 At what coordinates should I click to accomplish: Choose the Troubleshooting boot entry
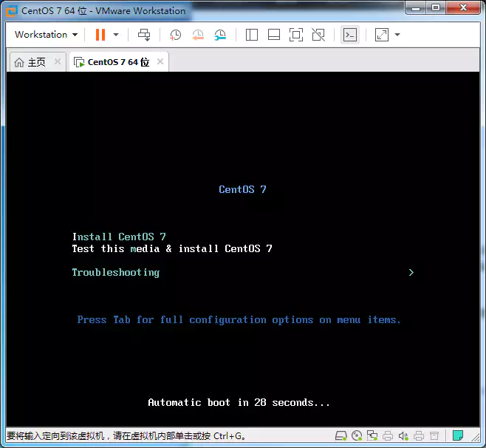116,272
